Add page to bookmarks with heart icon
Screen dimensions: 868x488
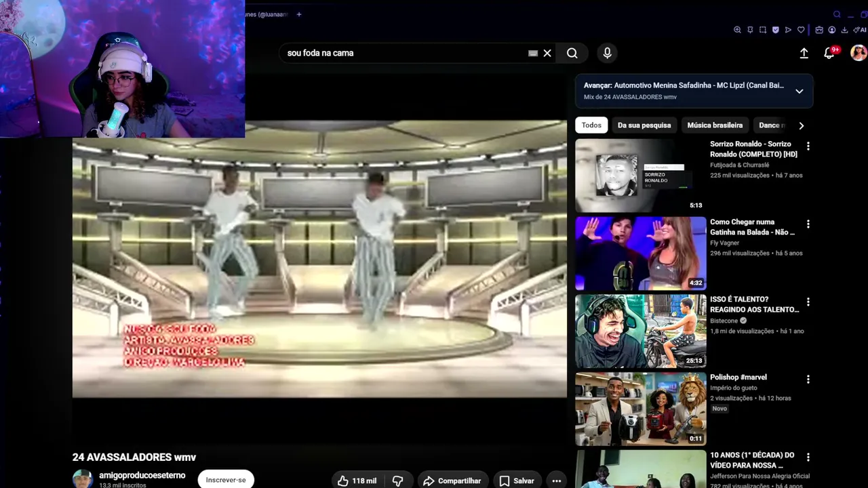click(801, 30)
